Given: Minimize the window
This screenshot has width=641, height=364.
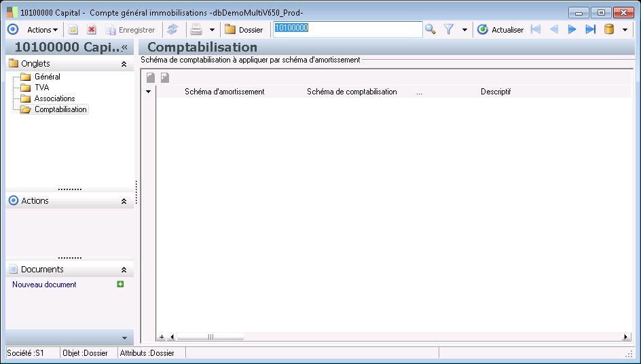Looking at the screenshot, I should [x=579, y=13].
